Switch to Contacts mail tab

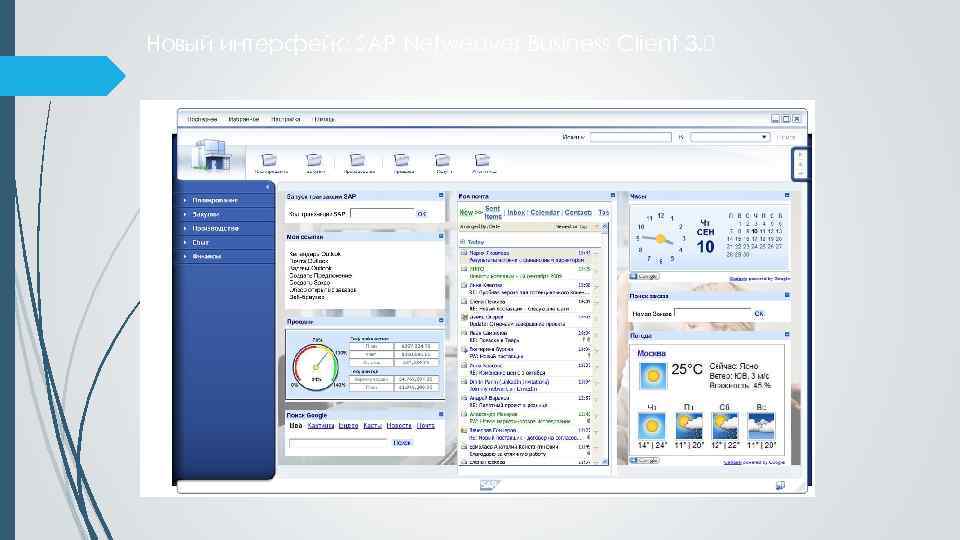(578, 212)
